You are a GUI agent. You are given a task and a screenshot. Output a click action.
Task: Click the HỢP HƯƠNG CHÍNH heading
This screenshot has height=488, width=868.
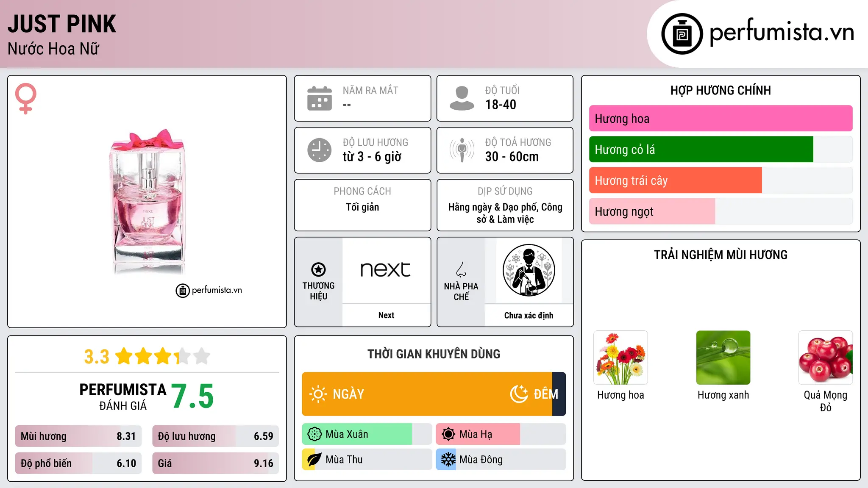tap(721, 90)
